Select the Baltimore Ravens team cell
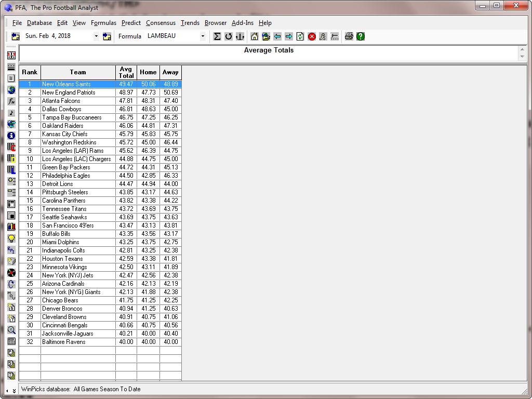 (78, 342)
